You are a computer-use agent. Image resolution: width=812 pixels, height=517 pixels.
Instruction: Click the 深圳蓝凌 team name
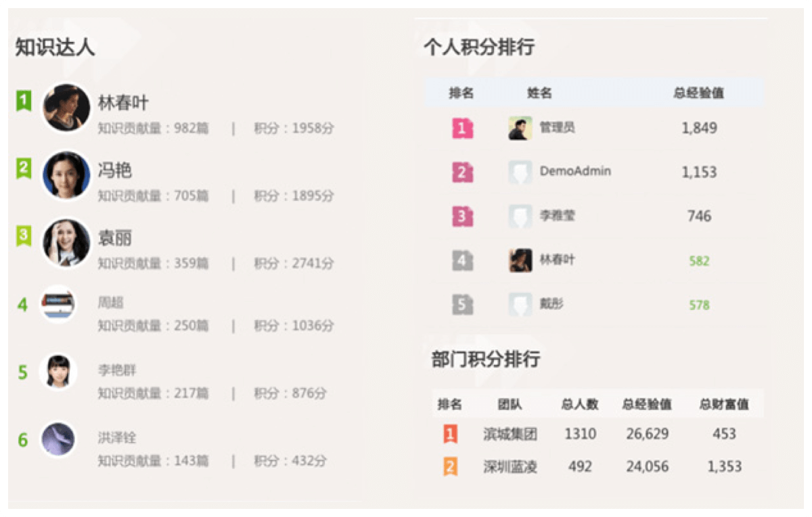point(510,466)
